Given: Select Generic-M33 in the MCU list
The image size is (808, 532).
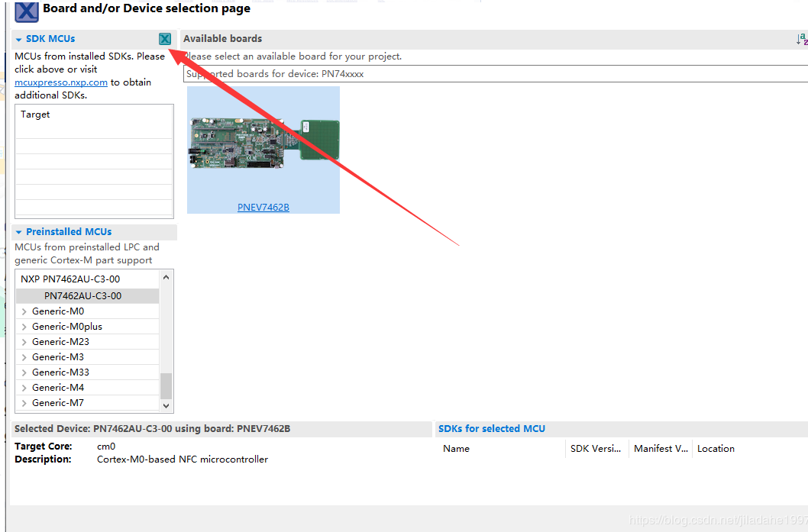Looking at the screenshot, I should pos(60,372).
